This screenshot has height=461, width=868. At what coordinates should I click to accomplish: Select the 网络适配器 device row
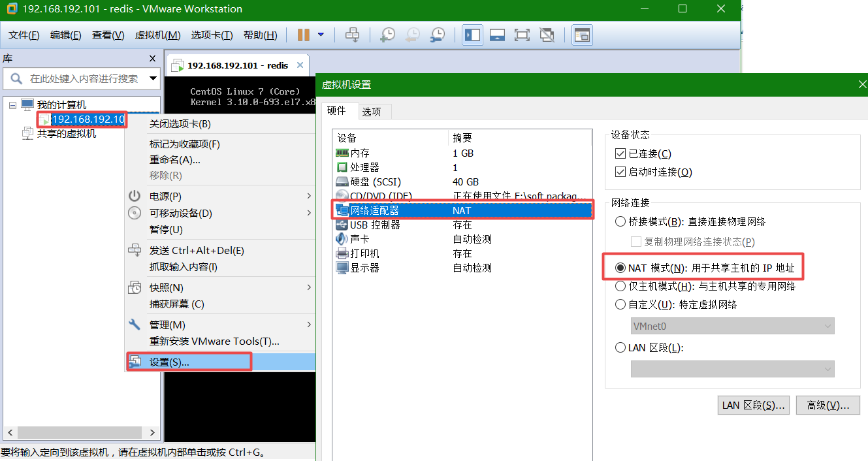462,210
